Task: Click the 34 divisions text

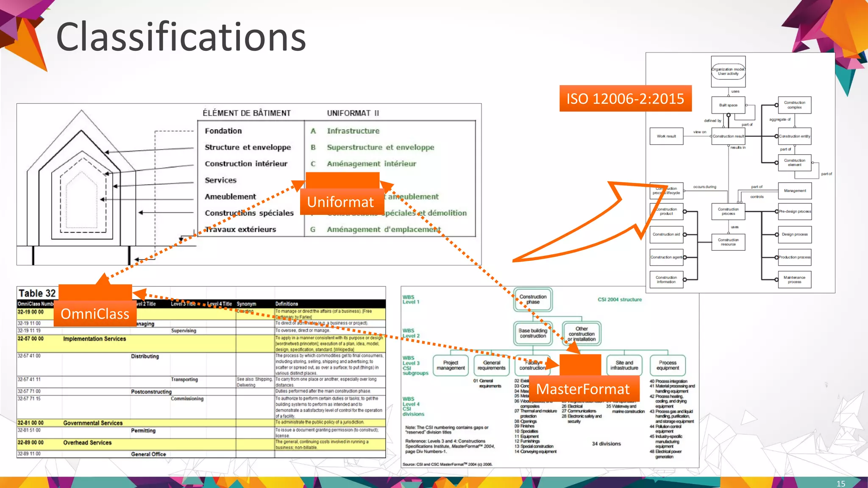Action: point(606,444)
